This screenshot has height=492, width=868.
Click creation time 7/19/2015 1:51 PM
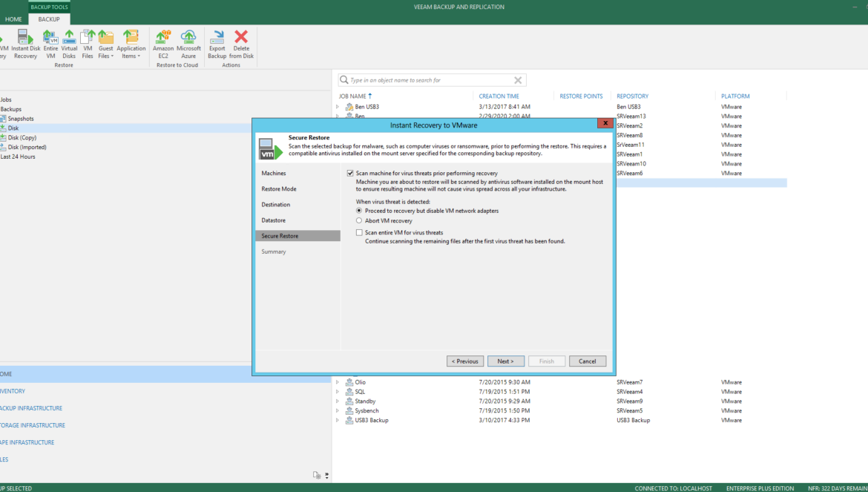coord(504,392)
